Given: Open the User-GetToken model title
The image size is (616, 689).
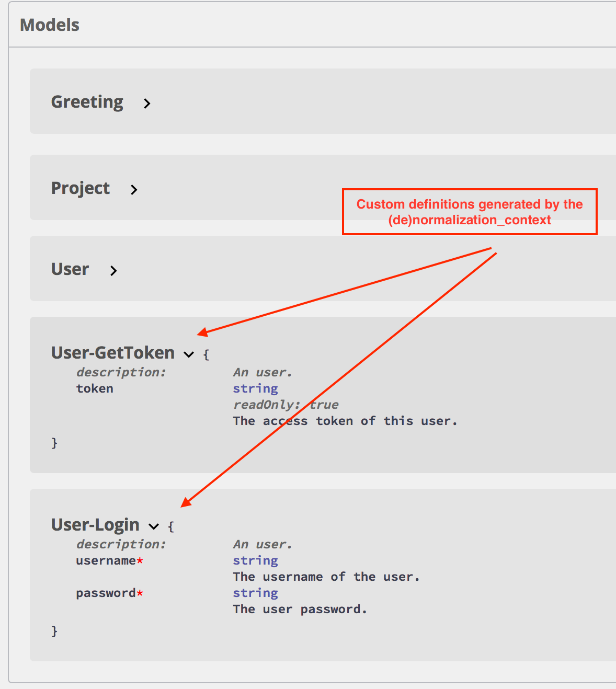Looking at the screenshot, I should click(112, 353).
